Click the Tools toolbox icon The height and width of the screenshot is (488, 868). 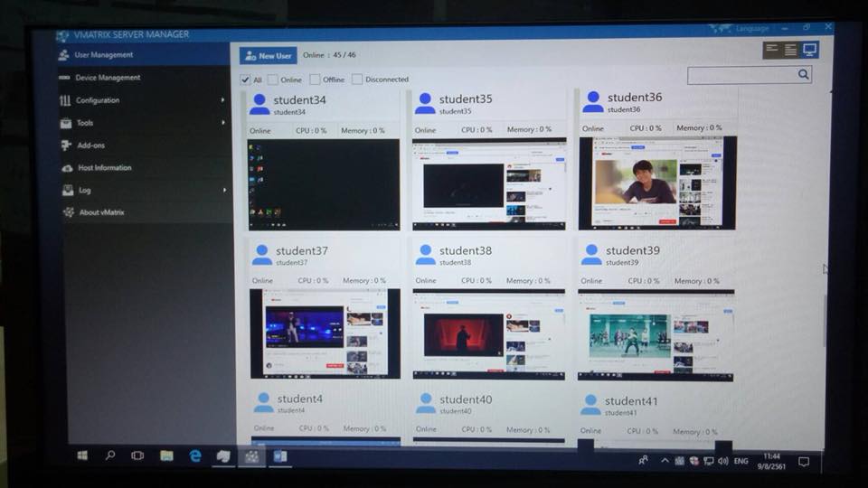(66, 123)
